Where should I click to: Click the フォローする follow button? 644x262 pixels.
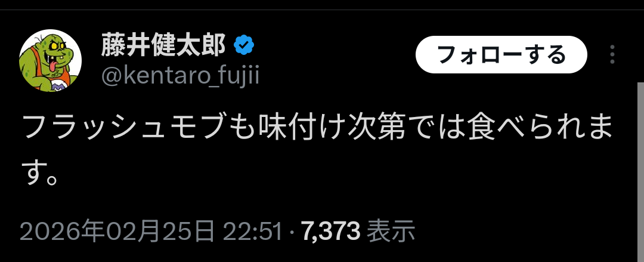pos(501,55)
